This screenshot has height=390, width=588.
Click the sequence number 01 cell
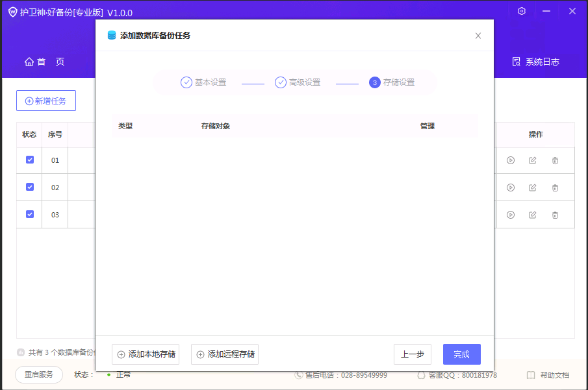(55, 160)
